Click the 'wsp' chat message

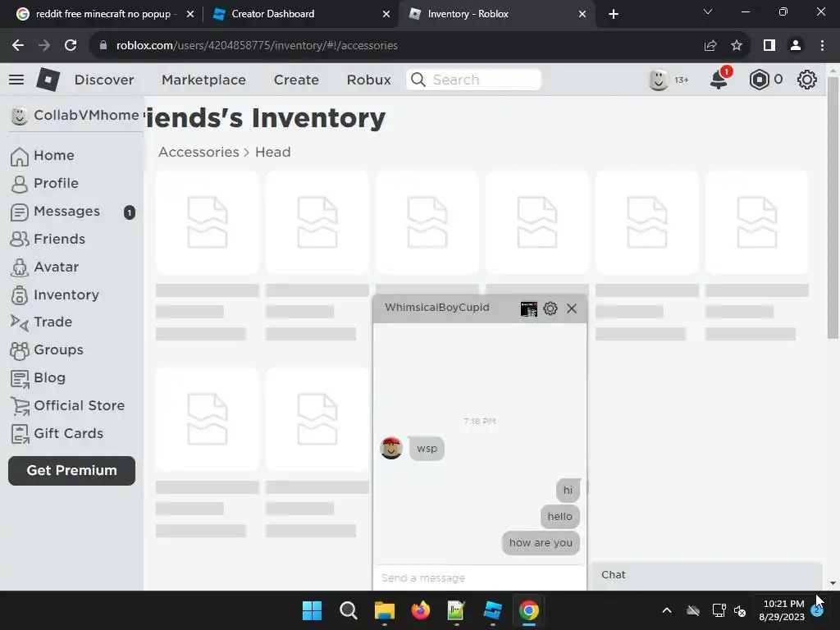[x=427, y=449]
